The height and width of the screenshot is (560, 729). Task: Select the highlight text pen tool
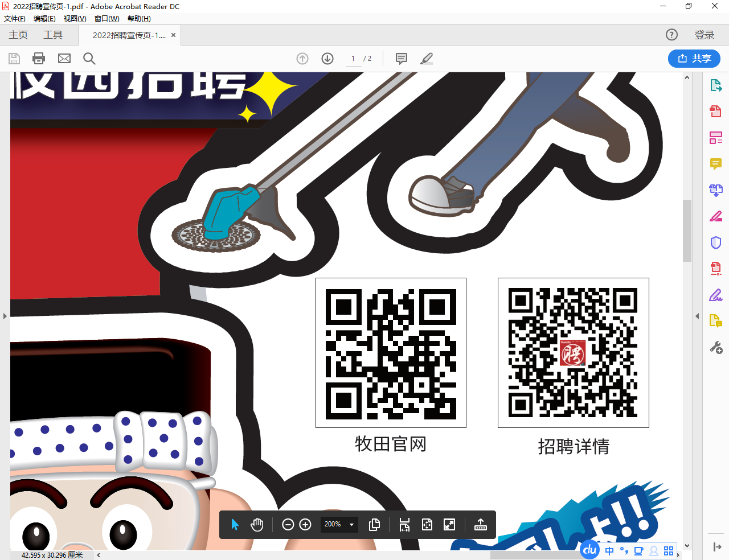point(427,59)
